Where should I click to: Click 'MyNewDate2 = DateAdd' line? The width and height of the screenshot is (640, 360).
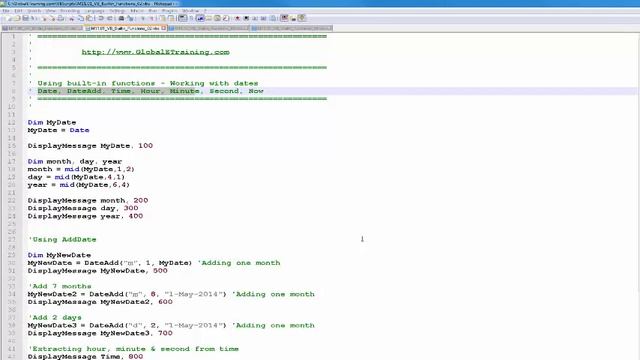(x=171, y=294)
